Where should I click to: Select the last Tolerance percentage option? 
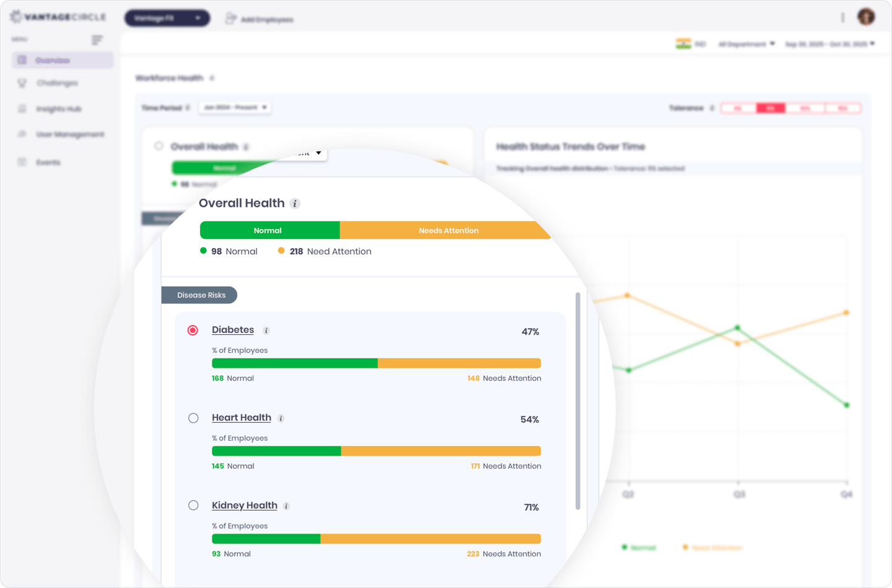click(x=842, y=108)
